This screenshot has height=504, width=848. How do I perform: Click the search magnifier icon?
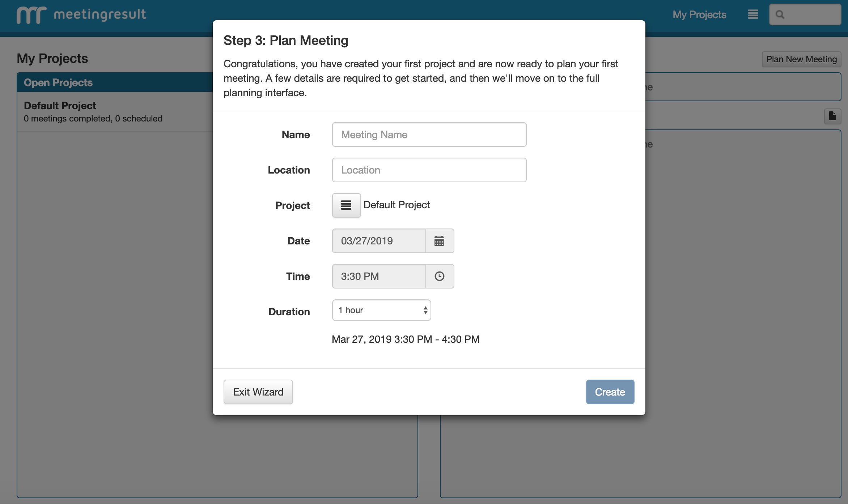(x=780, y=14)
